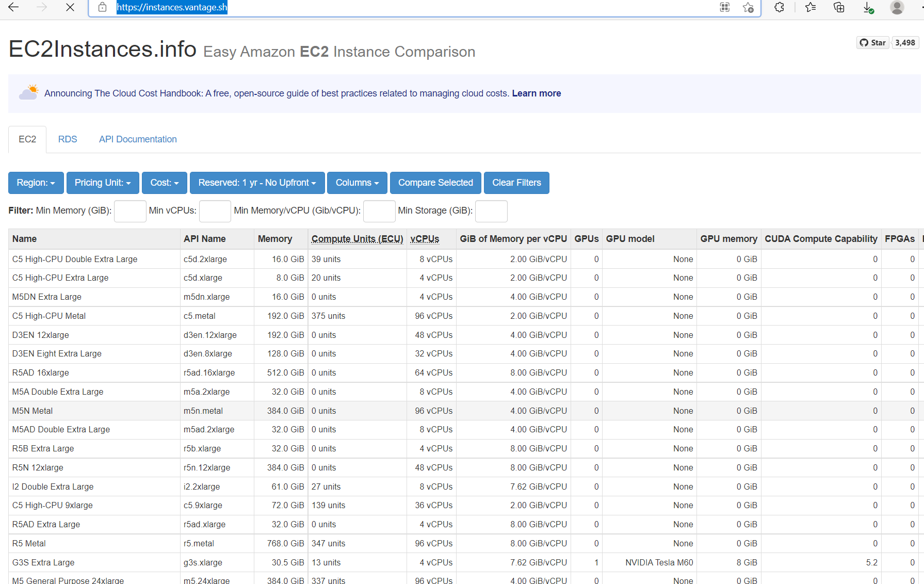Open the Reserved: 1 yr - No Upfront dropdown

257,183
